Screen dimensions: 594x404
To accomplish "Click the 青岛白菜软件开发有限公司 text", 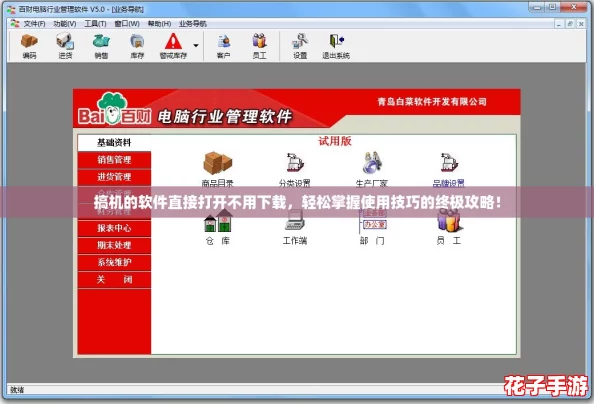I will coord(432,102).
